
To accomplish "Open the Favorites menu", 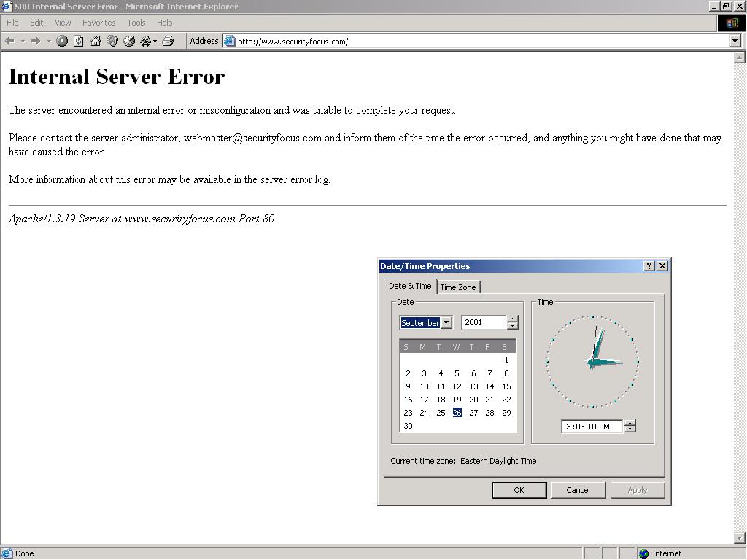I will [x=98, y=23].
